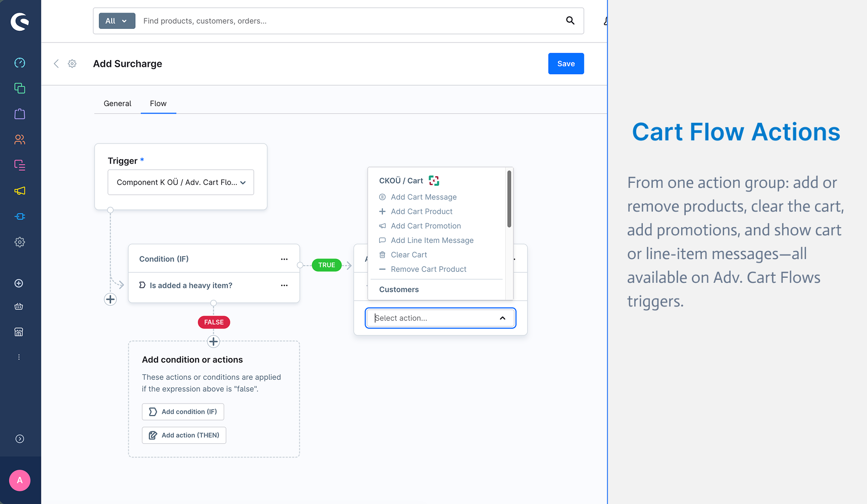Select Add Cart Promotion action
Image resolution: width=867 pixels, height=504 pixels.
click(x=426, y=226)
